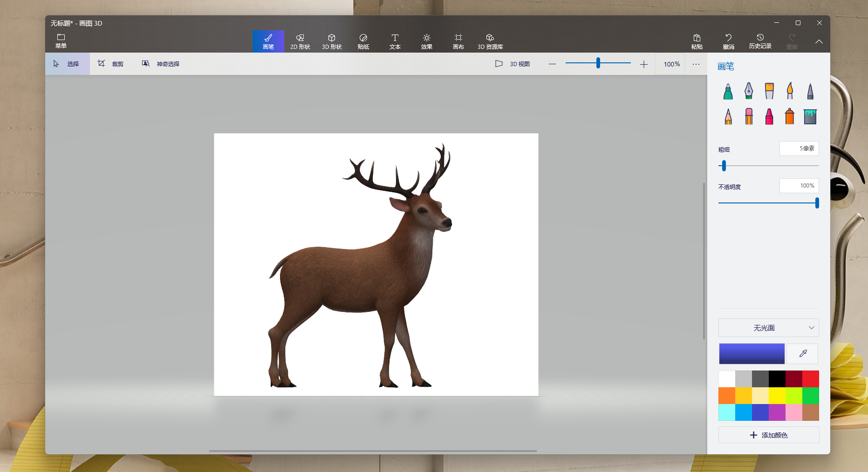Pick the black color swatch
The width and height of the screenshot is (868, 472).
click(777, 379)
